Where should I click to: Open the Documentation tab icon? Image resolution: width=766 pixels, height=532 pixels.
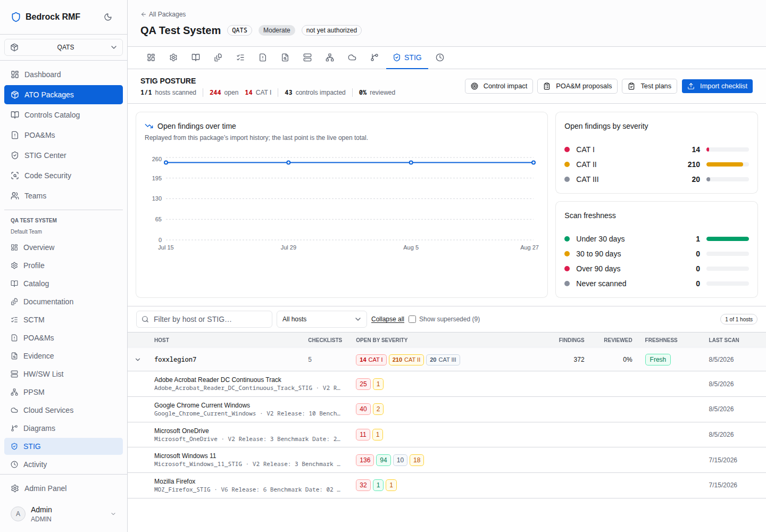[x=218, y=57]
